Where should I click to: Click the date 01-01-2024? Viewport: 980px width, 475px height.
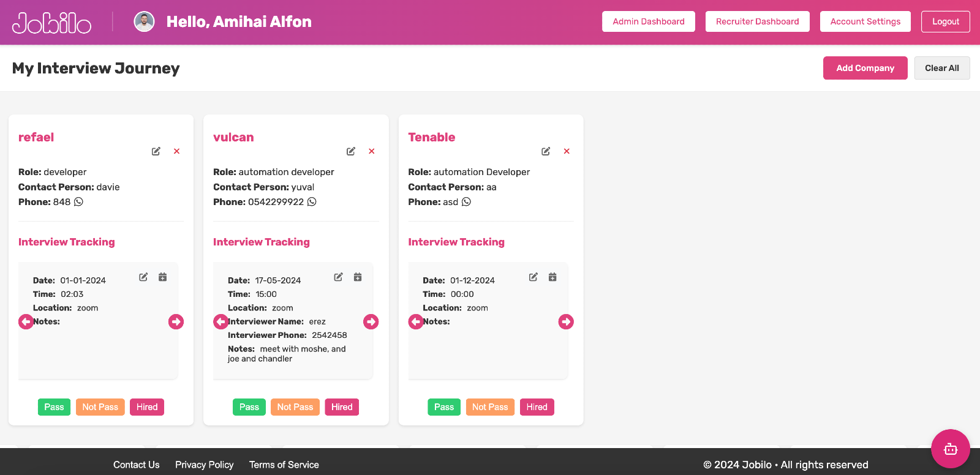(83, 280)
